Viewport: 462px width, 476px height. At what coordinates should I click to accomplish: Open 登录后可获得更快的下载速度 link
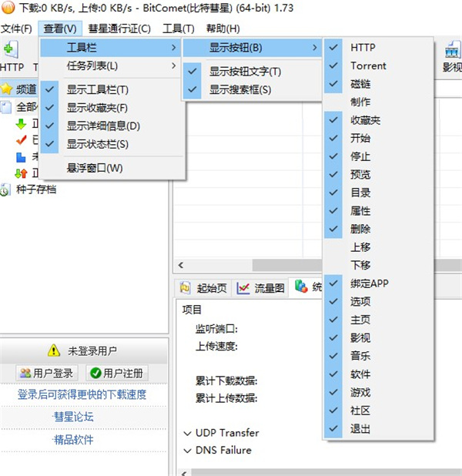pos(82,394)
